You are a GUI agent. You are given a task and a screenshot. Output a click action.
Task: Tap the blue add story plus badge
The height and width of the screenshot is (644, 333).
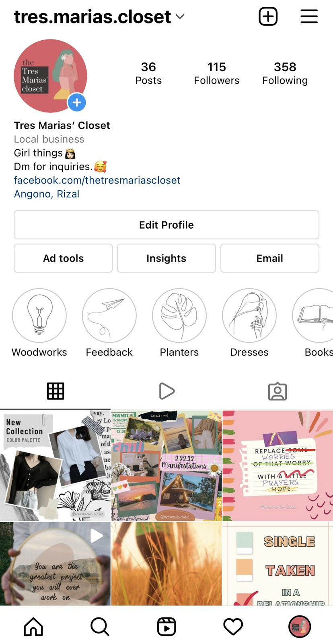click(x=77, y=103)
